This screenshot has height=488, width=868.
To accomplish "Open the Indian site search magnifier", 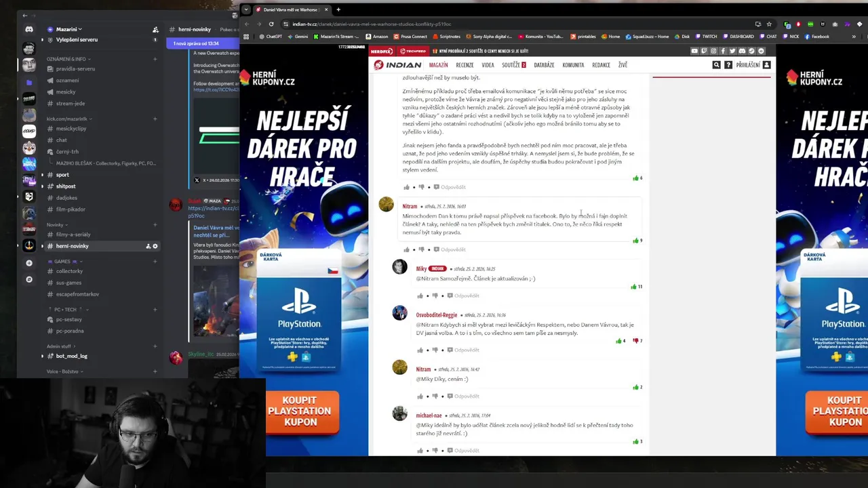I will pos(716,65).
